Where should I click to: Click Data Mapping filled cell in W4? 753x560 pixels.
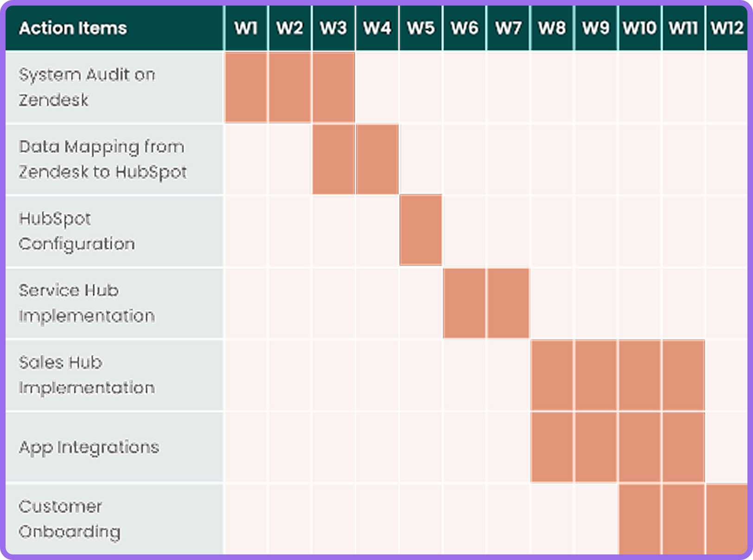point(377,159)
